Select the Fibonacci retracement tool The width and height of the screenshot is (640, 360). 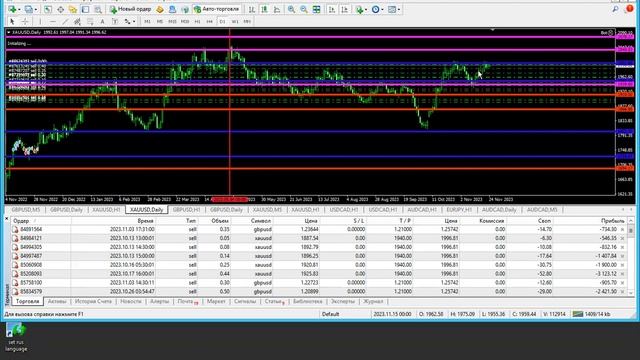click(90, 21)
